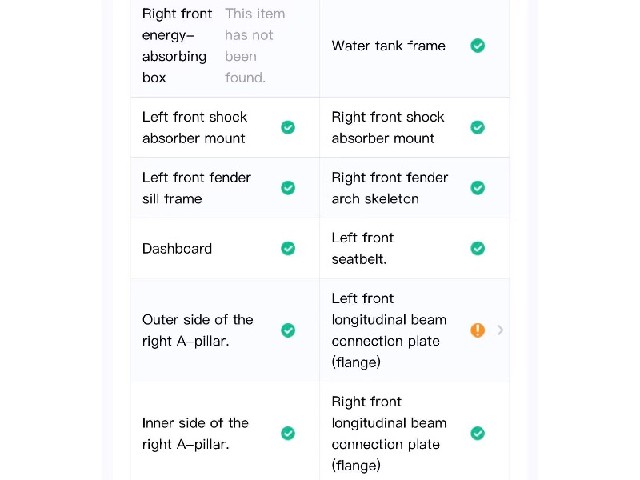640x480 pixels.
Task: Click the Dashboard green check icon
Action: (288, 248)
